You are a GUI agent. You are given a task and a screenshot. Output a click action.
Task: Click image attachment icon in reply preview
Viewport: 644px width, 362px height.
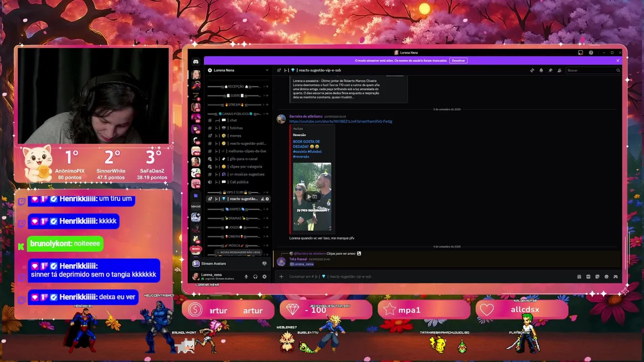[x=359, y=253]
